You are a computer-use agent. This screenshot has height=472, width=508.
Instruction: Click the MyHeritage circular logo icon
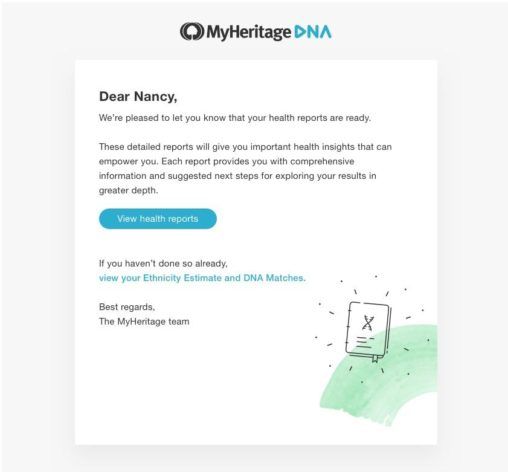coord(192,31)
